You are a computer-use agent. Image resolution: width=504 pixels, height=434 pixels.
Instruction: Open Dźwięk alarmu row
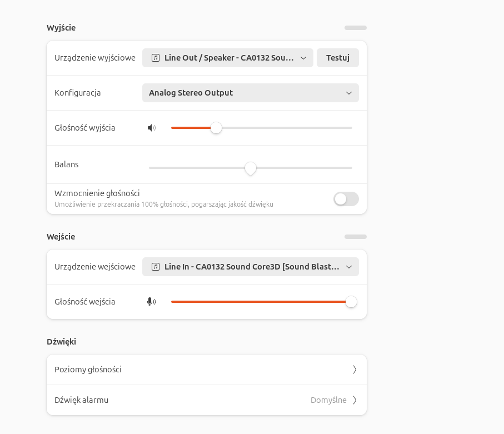(x=207, y=400)
